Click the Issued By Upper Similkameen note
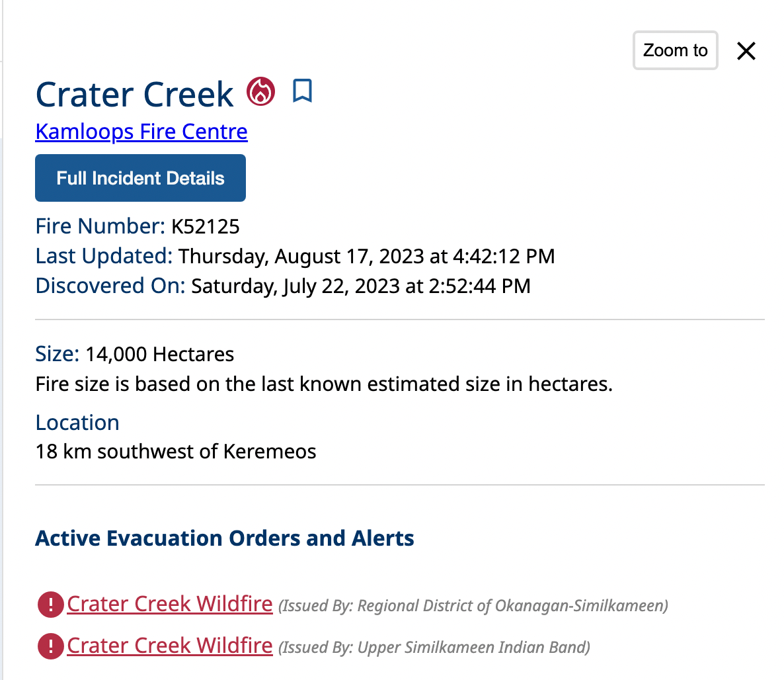The width and height of the screenshot is (784, 680). coord(434,647)
